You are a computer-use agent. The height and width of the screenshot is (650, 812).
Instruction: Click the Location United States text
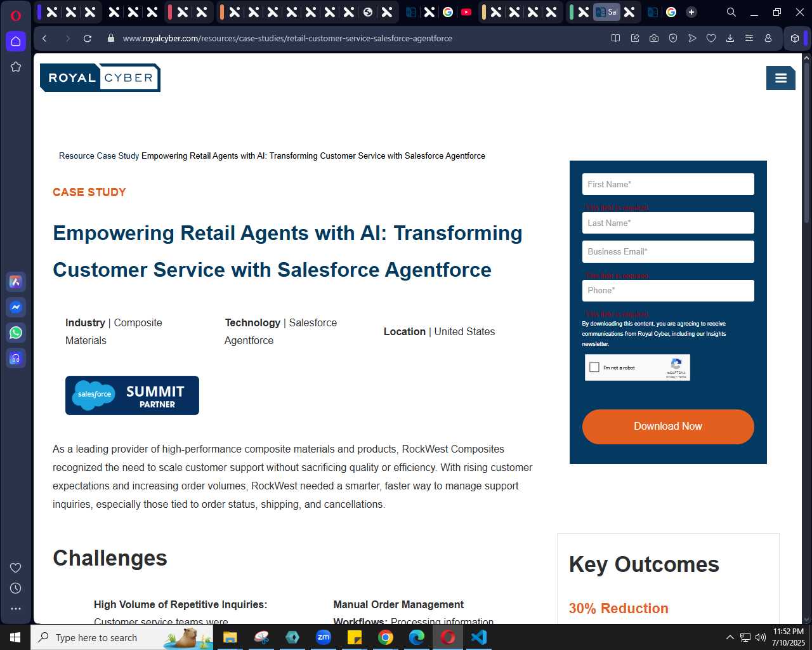[439, 331]
